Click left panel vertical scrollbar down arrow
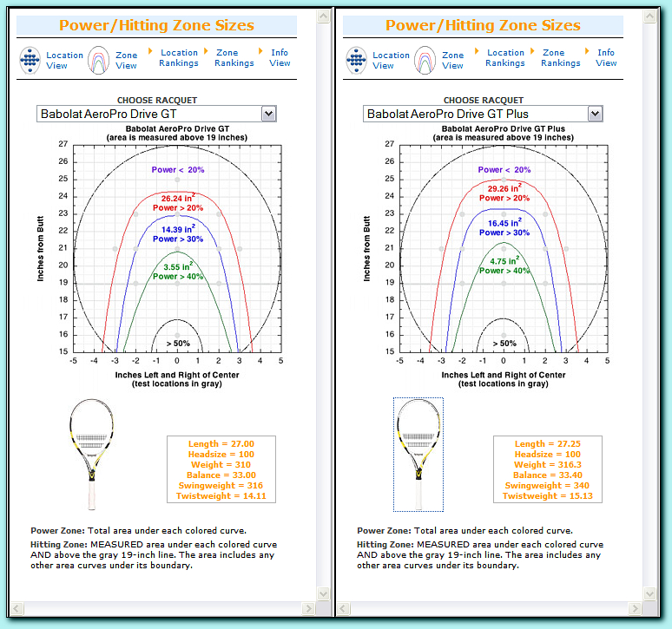This screenshot has height=629, width=672. pyautogui.click(x=324, y=594)
